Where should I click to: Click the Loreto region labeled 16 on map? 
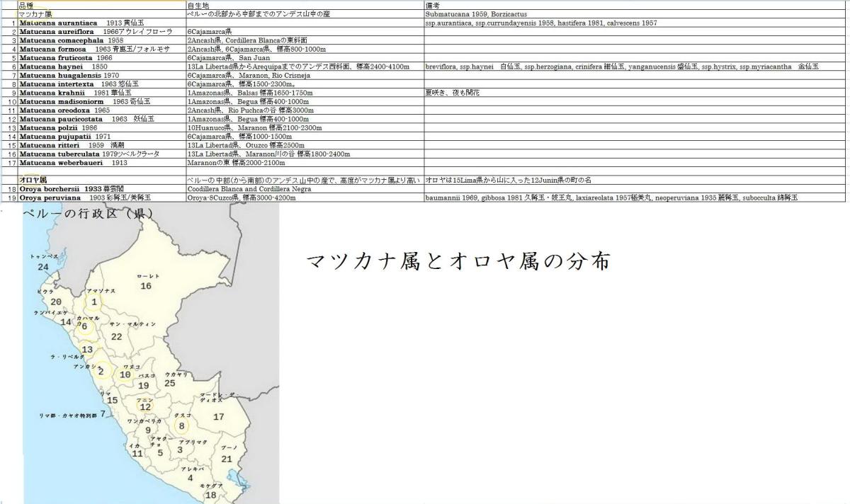[x=146, y=285]
